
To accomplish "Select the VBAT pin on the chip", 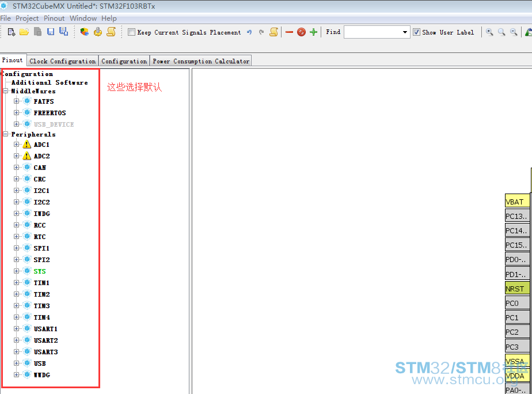I will [x=517, y=202].
